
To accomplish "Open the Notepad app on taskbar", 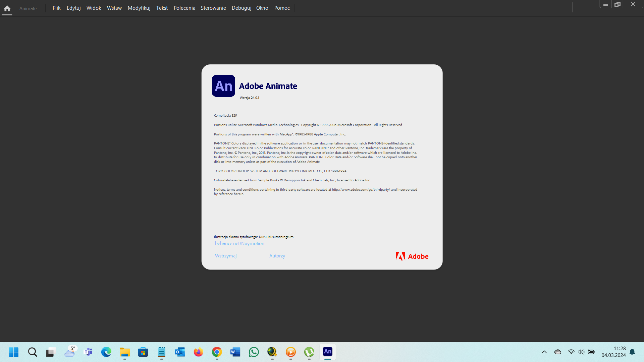I will (162, 352).
